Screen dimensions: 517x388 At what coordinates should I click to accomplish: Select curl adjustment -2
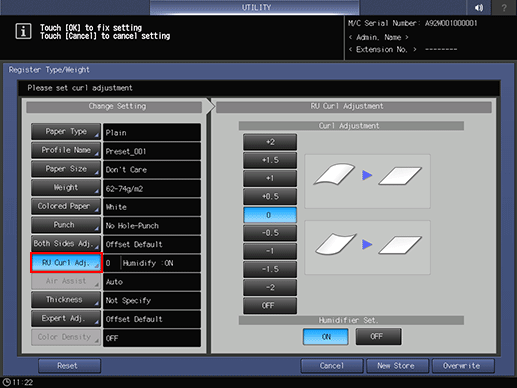(x=270, y=287)
